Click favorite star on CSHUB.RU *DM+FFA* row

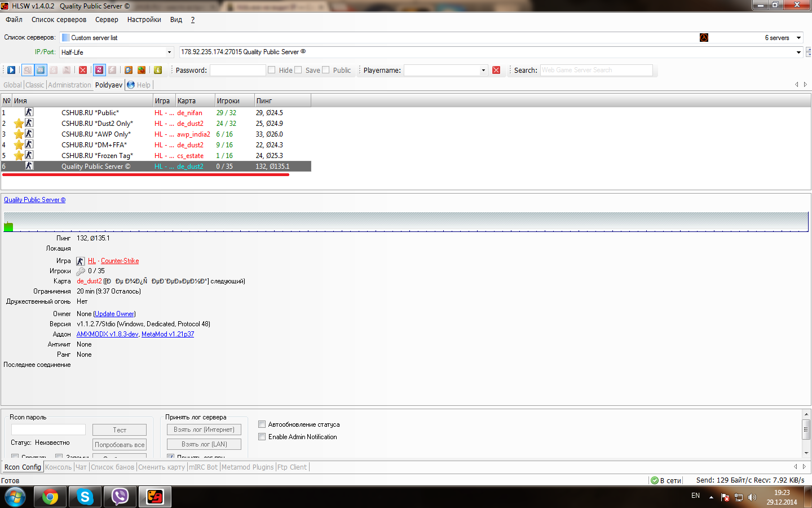coord(19,145)
